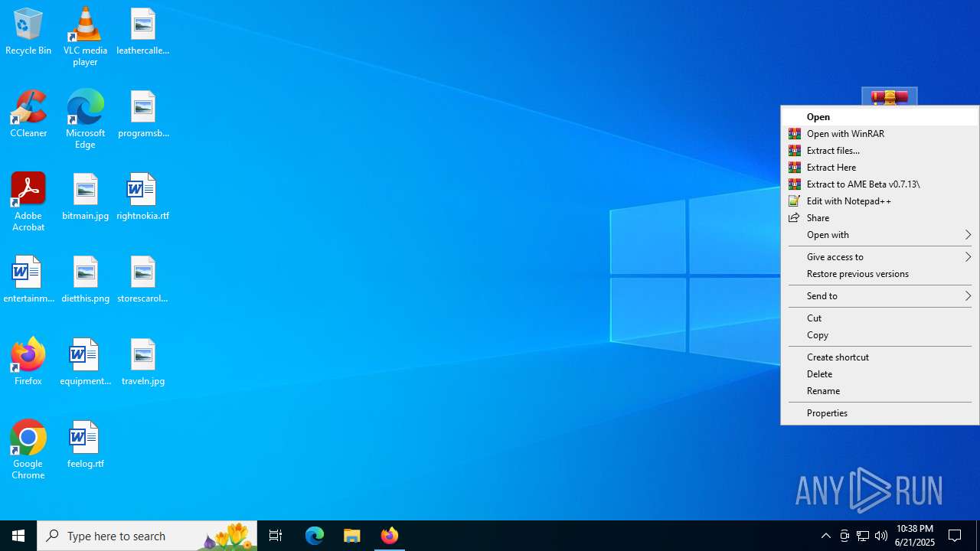This screenshot has height=551, width=980.
Task: Select the entertainm Word document icon
Action: coord(28,279)
